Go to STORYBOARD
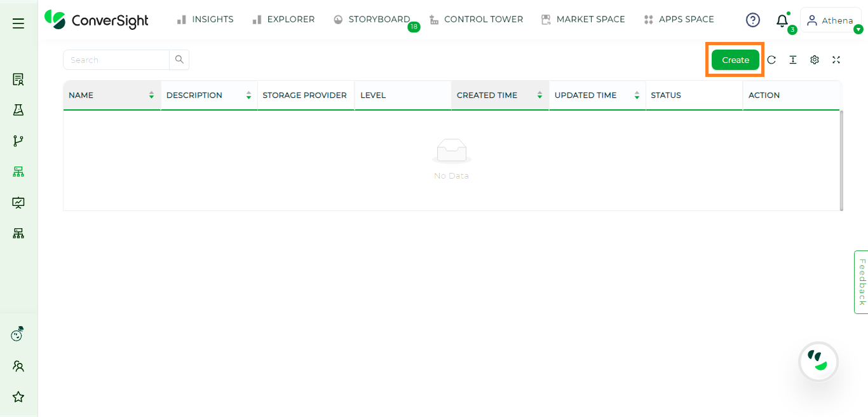Image resolution: width=868 pixels, height=417 pixels. pyautogui.click(x=372, y=20)
